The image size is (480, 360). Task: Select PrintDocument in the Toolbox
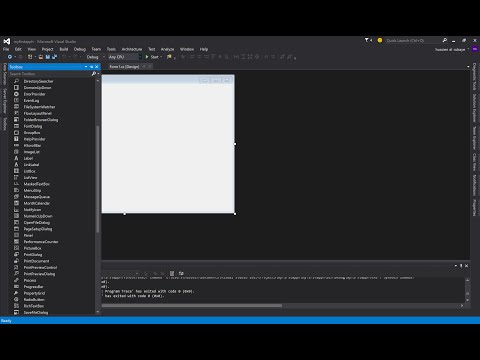(36, 261)
